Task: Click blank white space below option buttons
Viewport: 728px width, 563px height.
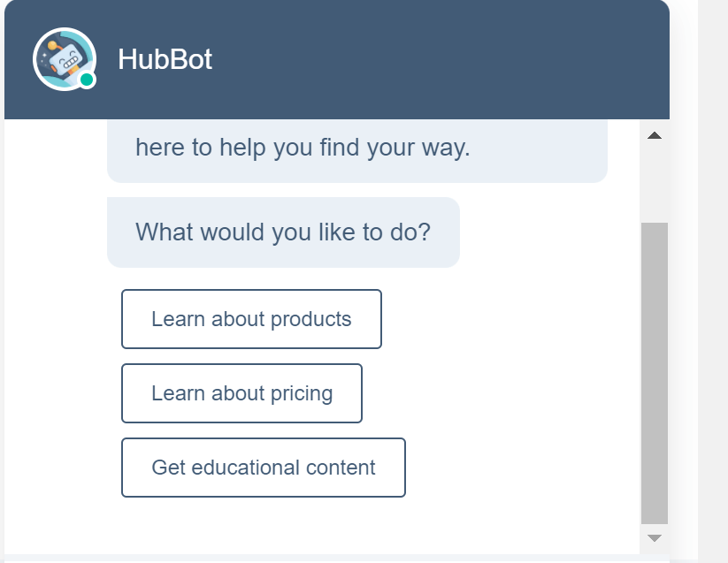Action: click(310, 526)
